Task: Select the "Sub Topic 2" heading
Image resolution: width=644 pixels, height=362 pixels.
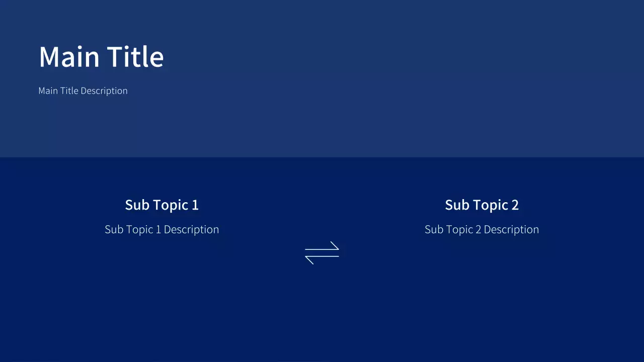Action: tap(481, 205)
